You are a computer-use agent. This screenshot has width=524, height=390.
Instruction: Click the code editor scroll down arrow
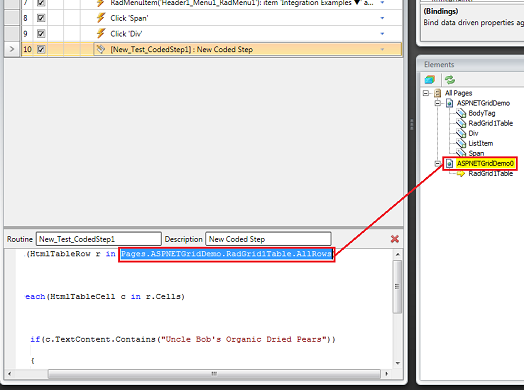(397, 363)
